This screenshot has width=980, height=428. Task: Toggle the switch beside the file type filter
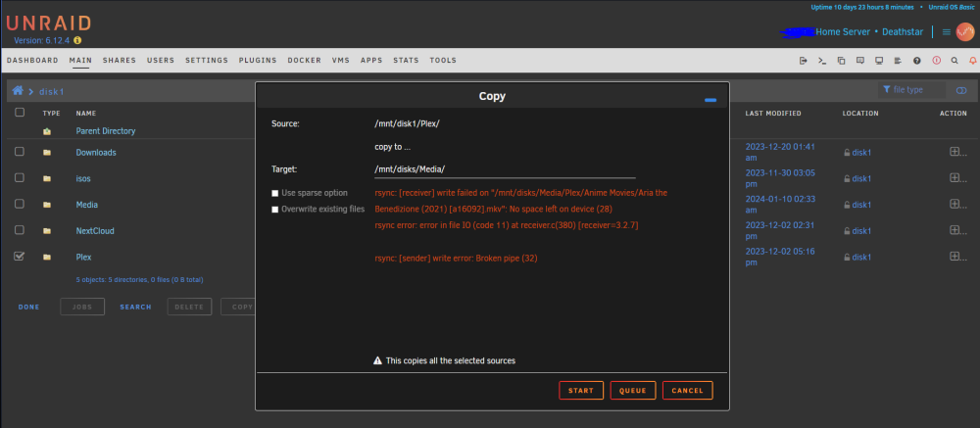click(x=961, y=91)
